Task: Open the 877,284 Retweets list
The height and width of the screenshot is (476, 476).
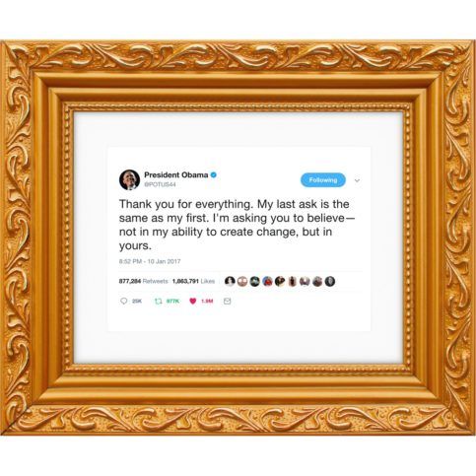Action: (144, 281)
